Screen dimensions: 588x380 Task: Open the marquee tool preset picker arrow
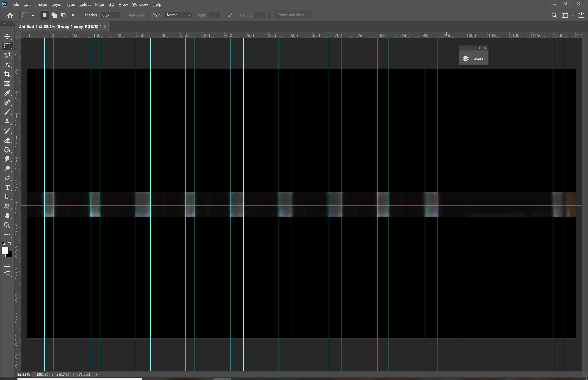point(33,15)
